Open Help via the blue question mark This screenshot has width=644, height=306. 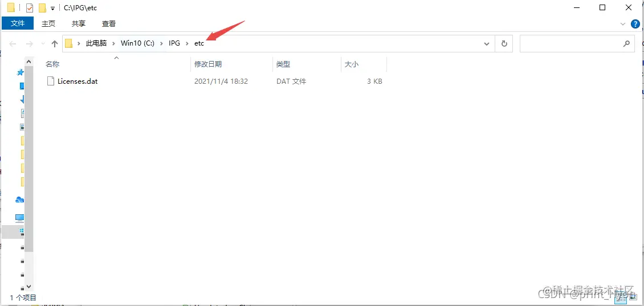pos(634,25)
